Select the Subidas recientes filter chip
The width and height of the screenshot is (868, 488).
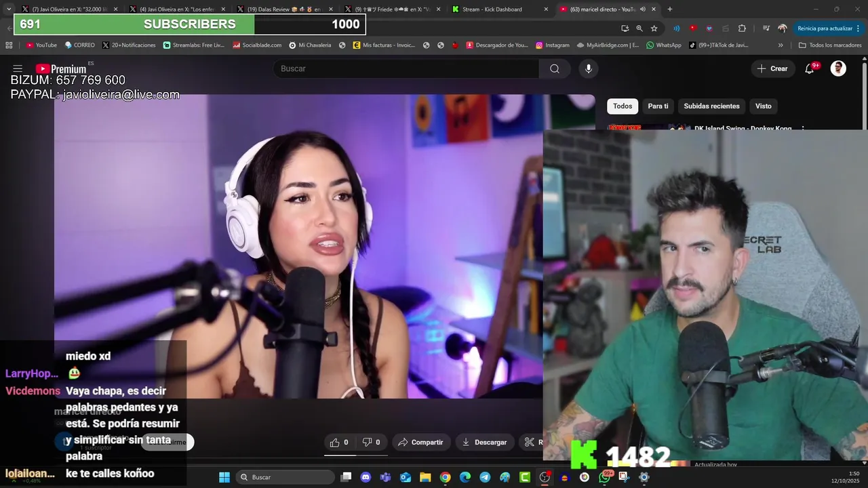pos(711,106)
